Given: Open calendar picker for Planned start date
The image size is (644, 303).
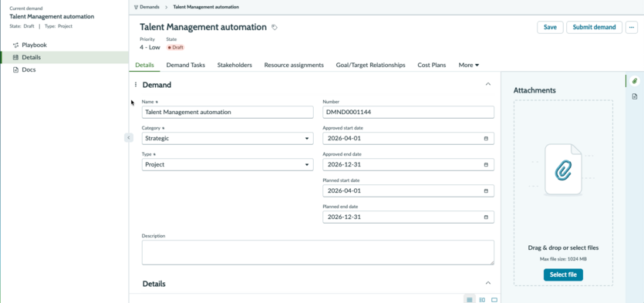Looking at the screenshot, I should pyautogui.click(x=486, y=191).
